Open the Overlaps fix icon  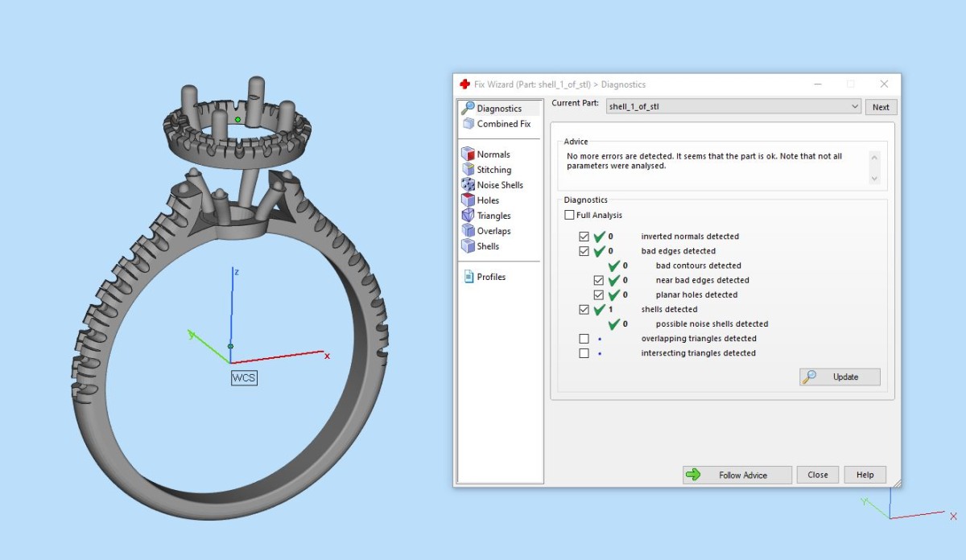468,231
